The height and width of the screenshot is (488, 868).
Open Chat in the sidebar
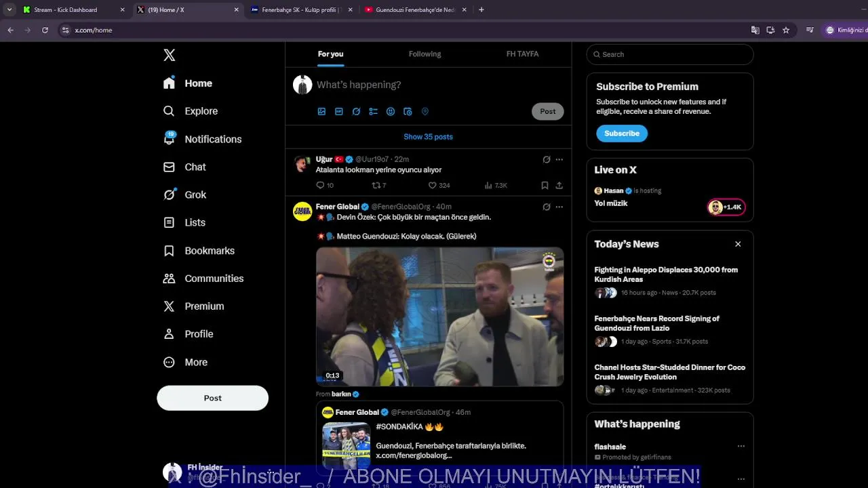184,167
